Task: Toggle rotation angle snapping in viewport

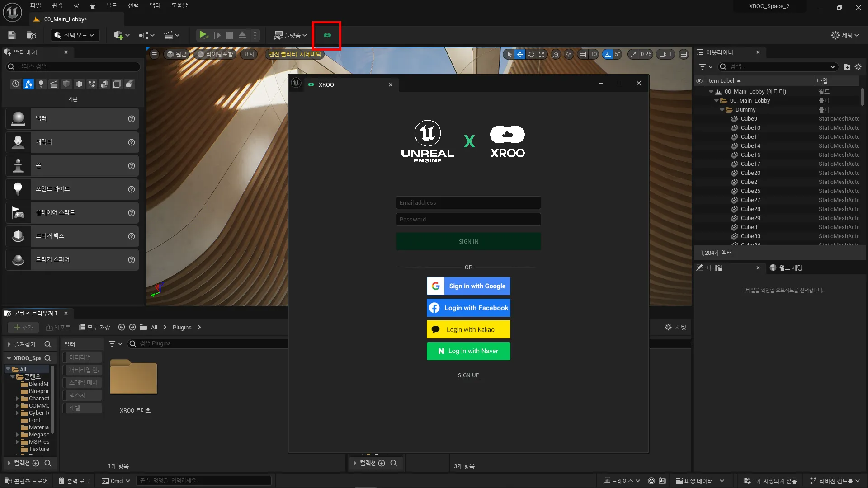Action: pyautogui.click(x=608, y=54)
